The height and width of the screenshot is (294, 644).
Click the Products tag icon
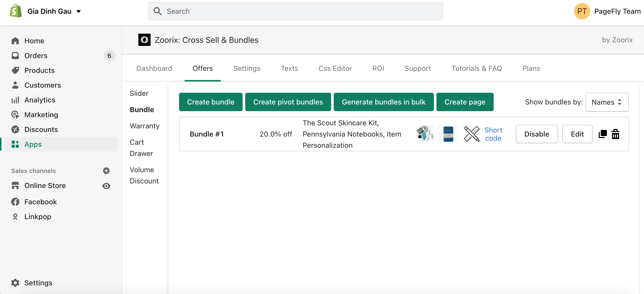[x=15, y=70]
